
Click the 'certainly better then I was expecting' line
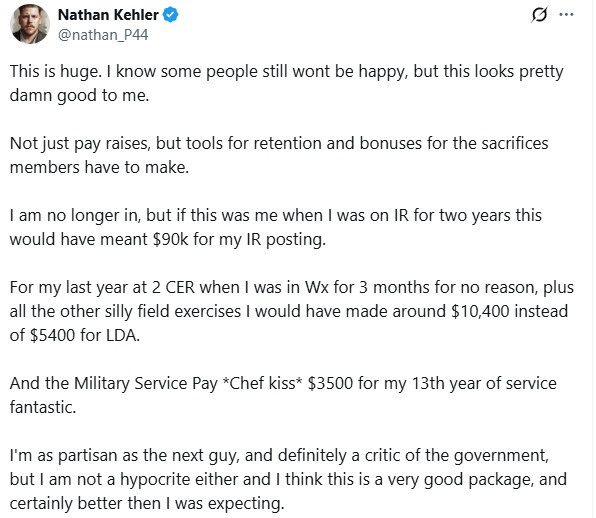click(x=147, y=503)
